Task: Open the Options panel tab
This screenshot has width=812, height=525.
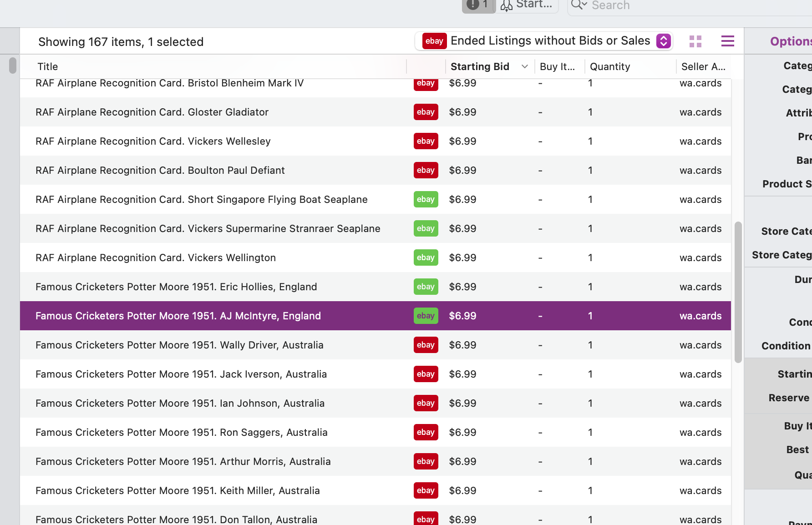Action: 791,41
